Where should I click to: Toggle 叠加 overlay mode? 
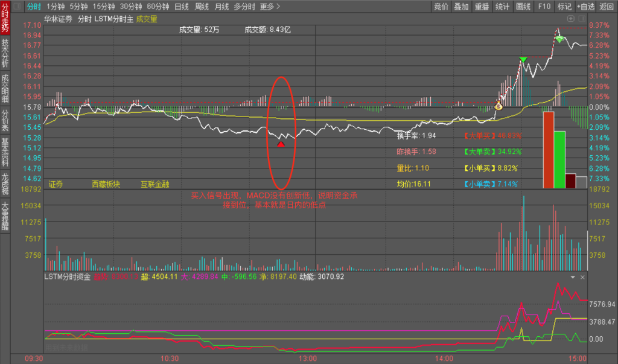coord(461,6)
